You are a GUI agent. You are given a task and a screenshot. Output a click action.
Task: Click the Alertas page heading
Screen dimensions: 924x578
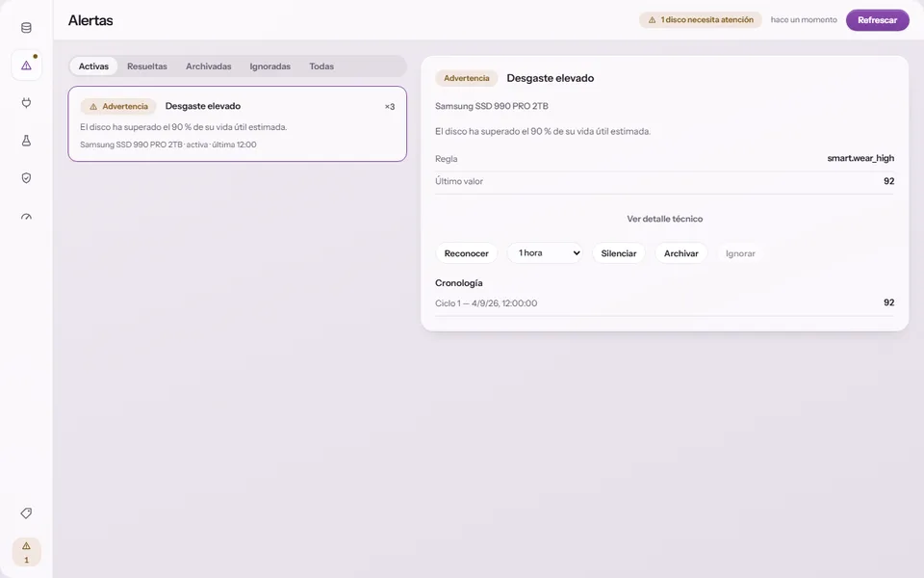[90, 20]
